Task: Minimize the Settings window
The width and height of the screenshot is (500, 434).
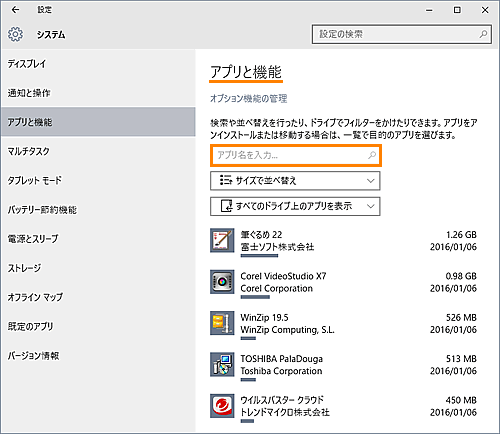Action: 429,10
